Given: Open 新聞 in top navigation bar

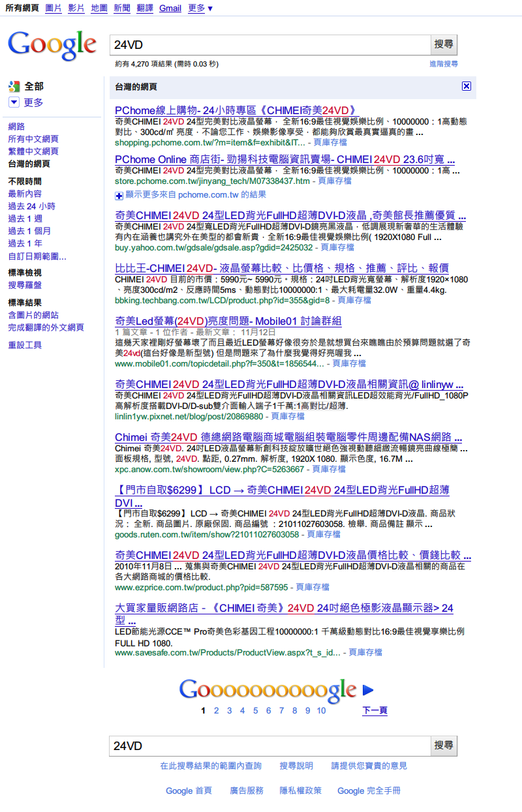Looking at the screenshot, I should pos(122,8).
